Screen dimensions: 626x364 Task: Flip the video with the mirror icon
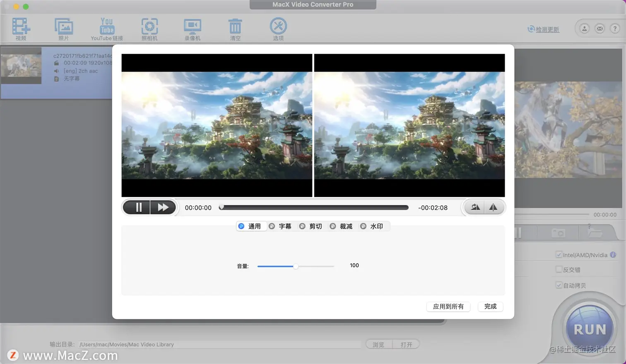pos(494,207)
